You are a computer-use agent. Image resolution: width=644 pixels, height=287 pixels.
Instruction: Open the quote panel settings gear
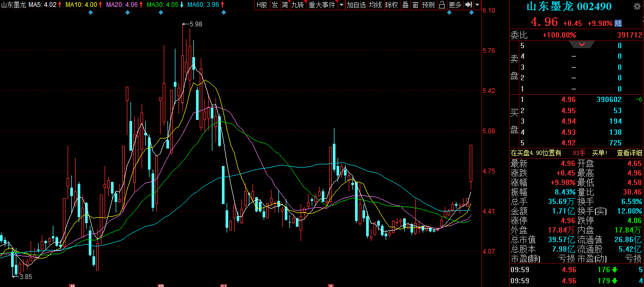coord(637,6)
